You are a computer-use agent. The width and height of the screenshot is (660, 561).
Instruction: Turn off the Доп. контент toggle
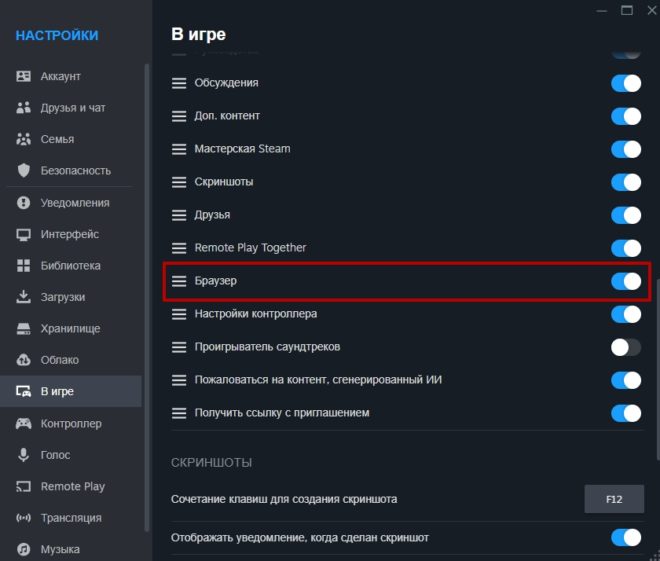click(626, 116)
